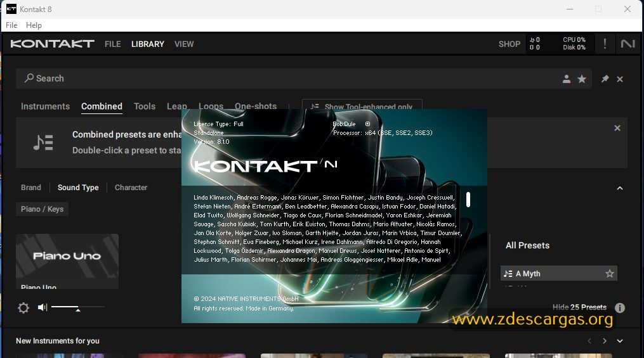Switch to the Tools tab

[145, 106]
